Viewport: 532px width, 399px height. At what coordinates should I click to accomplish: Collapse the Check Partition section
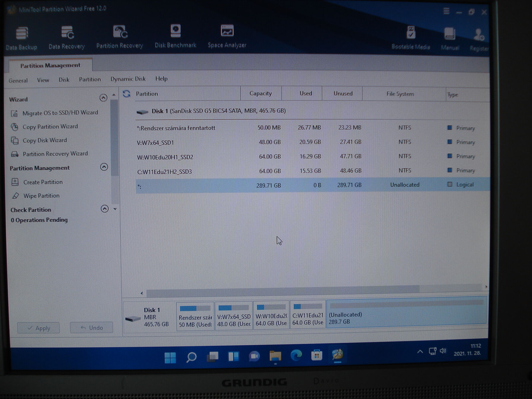tap(104, 209)
